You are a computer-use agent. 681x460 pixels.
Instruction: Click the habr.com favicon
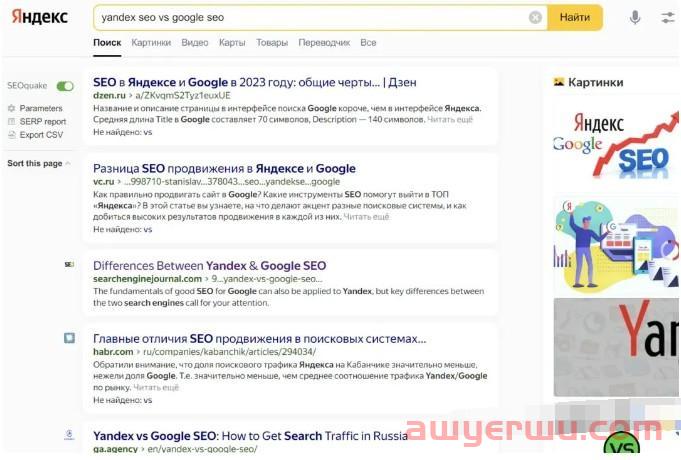point(69,338)
